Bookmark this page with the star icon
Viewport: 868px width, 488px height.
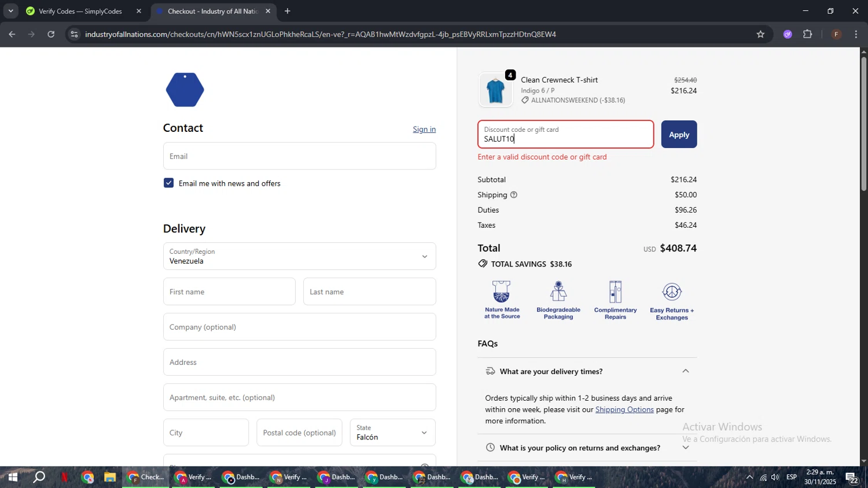(x=760, y=34)
